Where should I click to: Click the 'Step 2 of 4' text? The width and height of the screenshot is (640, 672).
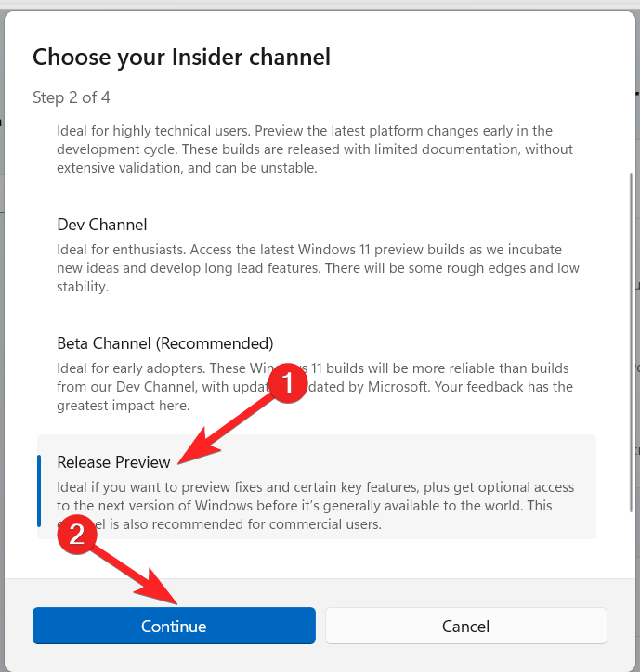(x=72, y=97)
